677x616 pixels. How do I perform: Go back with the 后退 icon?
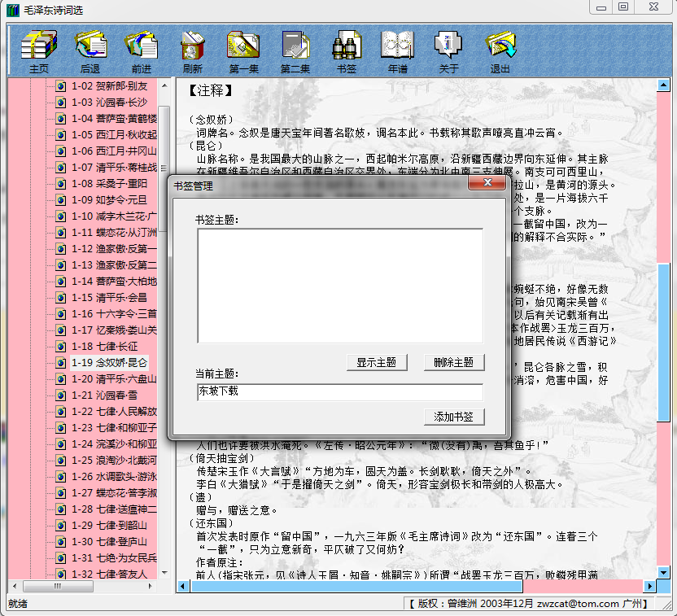point(90,51)
